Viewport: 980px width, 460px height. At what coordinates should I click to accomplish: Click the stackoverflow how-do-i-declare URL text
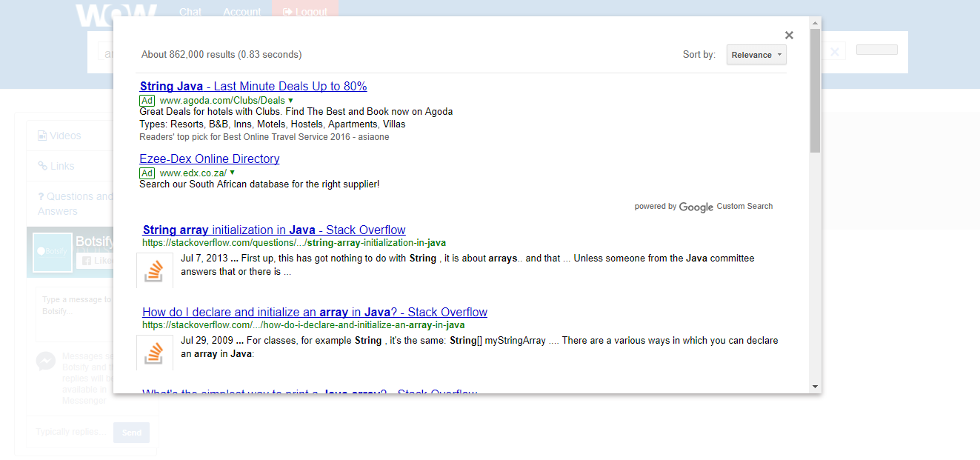[304, 324]
